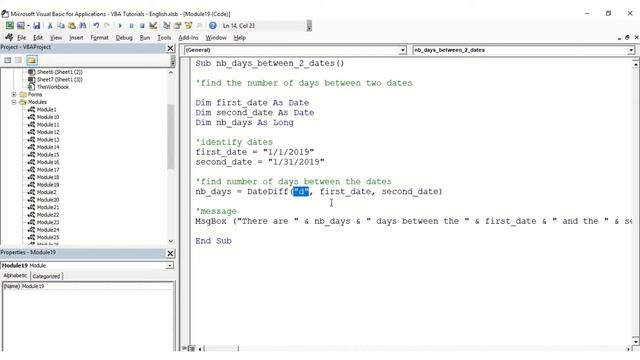Open the Properties Window toolbar icon
640x360 pixels.
coord(178,25)
